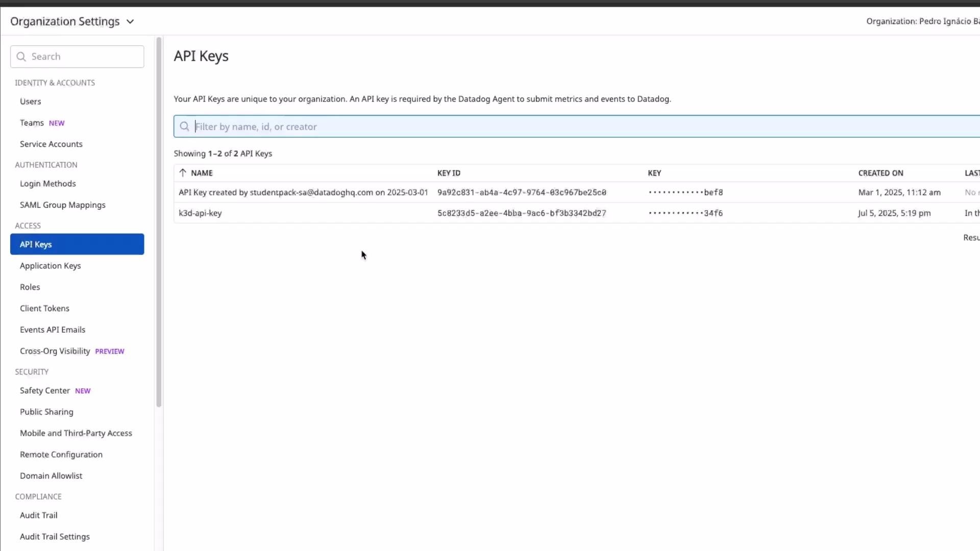Open SAML Group Mappings
The height and width of the screenshot is (551, 980).
[62, 205]
